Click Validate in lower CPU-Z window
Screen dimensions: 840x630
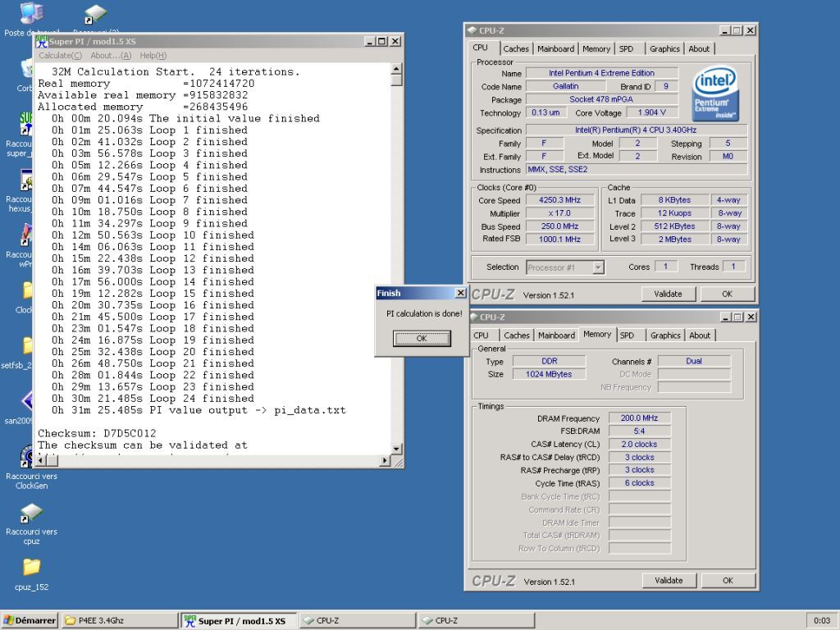(x=669, y=581)
